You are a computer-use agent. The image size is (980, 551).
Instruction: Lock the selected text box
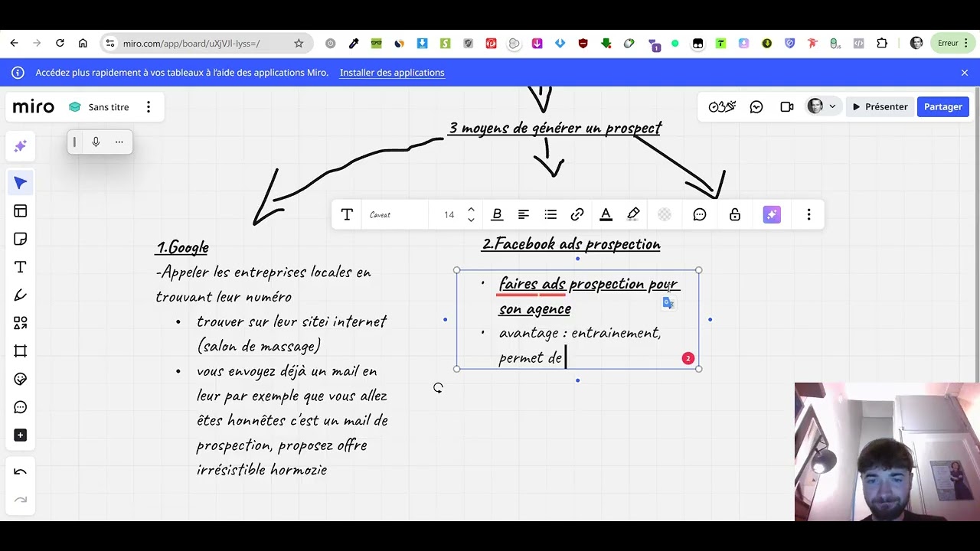click(x=735, y=215)
